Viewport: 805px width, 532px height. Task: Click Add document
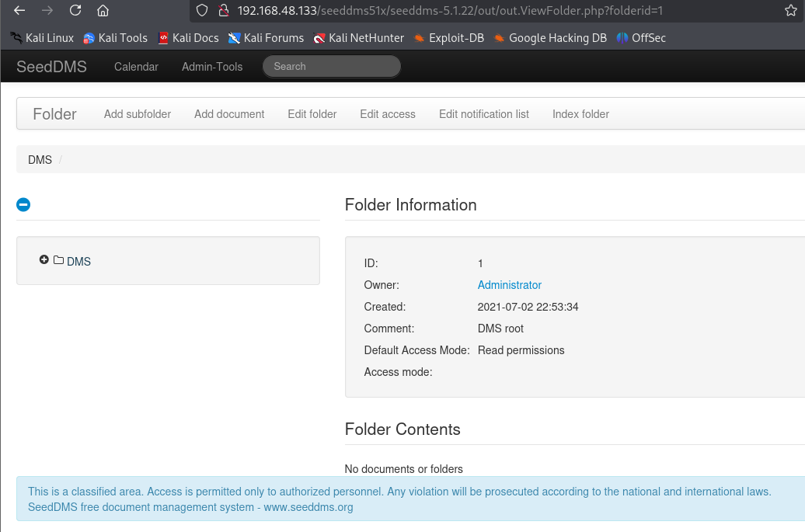coord(229,114)
